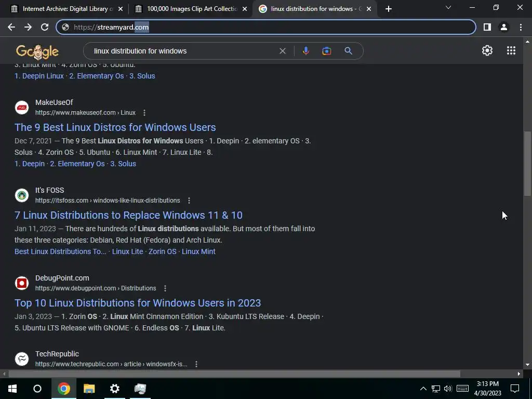Click the MakeUseOf favicon
Viewport: 532px width, 399px height.
22,108
